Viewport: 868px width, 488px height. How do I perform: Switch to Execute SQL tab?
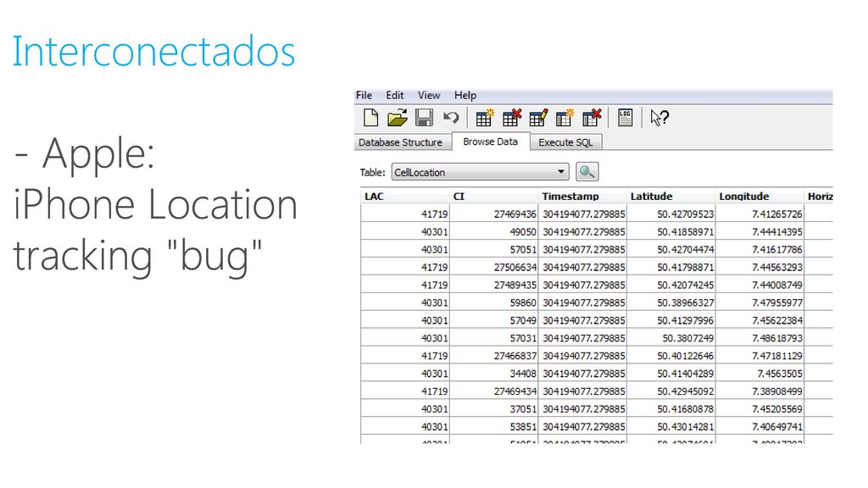tap(565, 142)
